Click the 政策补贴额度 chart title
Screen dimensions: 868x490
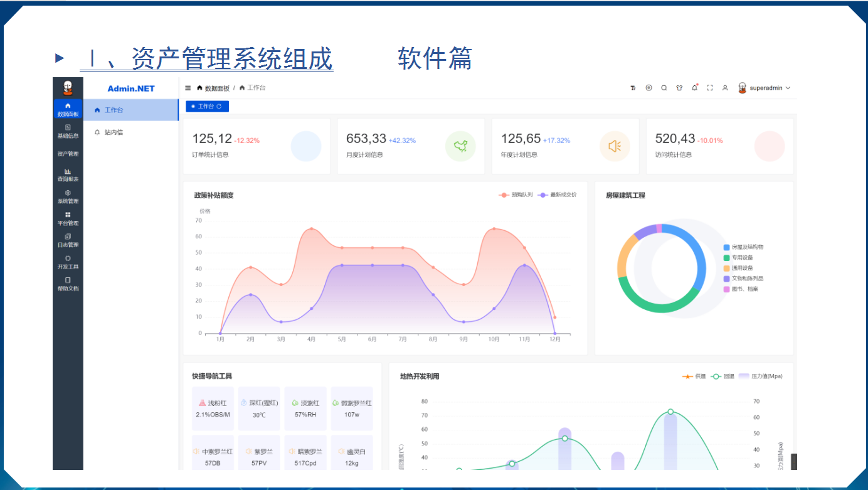click(x=214, y=196)
